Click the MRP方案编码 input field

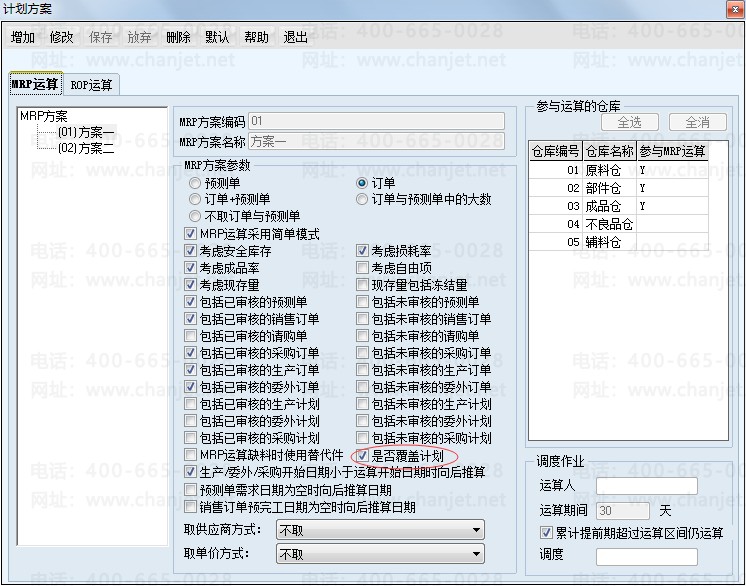click(x=376, y=121)
